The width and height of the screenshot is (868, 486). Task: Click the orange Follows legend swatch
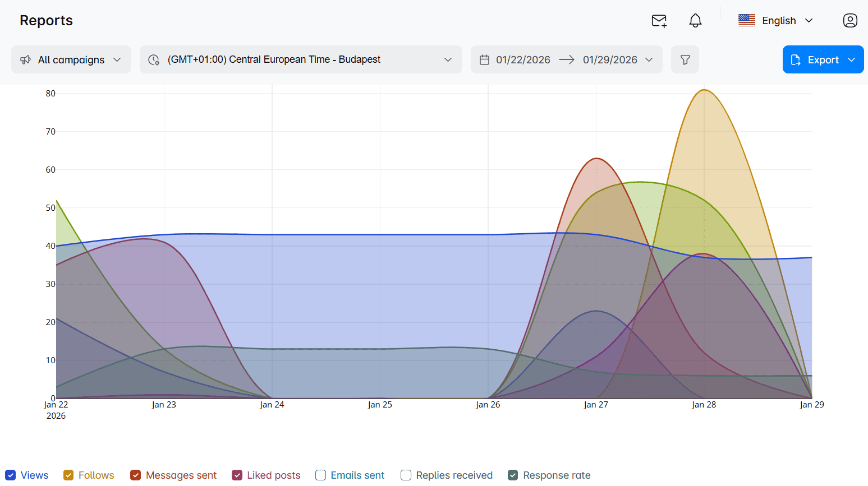click(68, 475)
